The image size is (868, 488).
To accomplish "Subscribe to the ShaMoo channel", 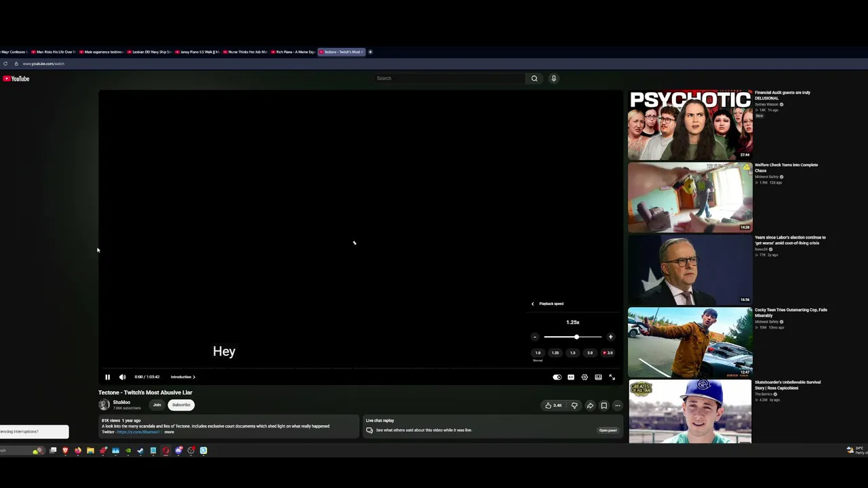I will [x=181, y=405].
